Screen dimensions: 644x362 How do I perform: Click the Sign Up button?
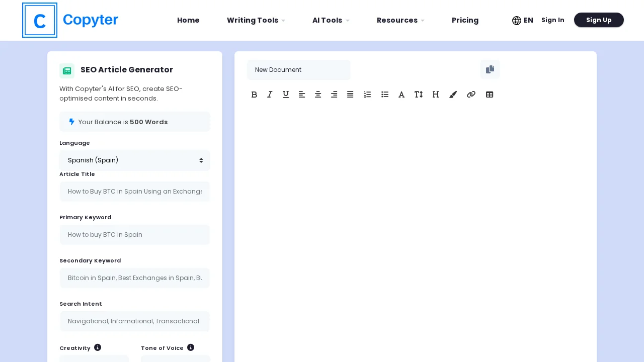coord(599,20)
